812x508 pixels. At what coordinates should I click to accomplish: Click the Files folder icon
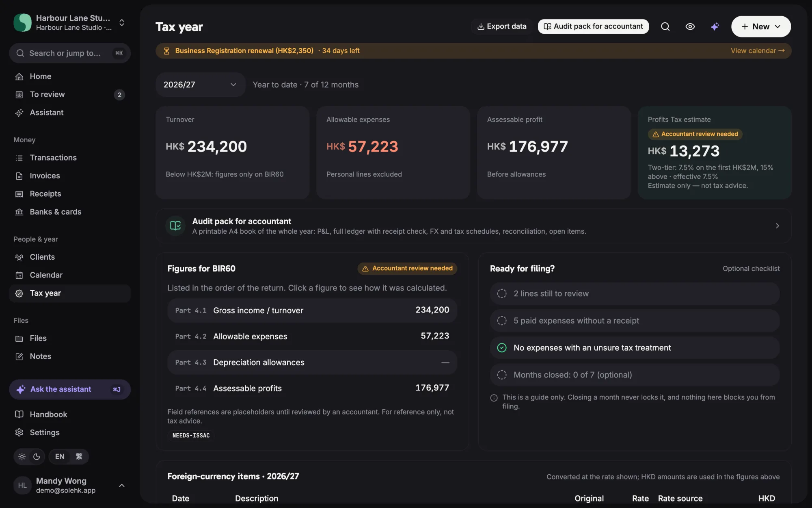coord(19,339)
